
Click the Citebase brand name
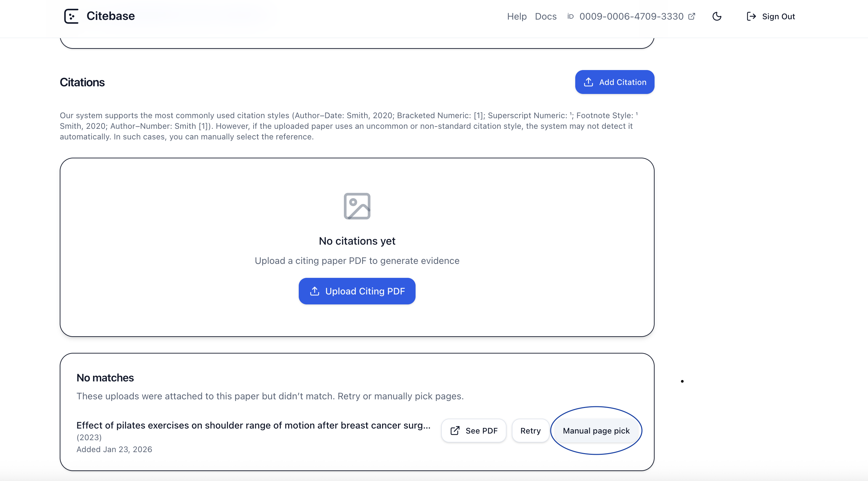(111, 16)
